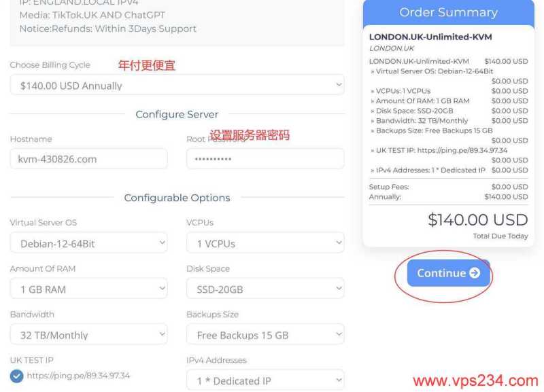
Task: Open the Disk Space SSD-20GB dropdown
Action: coord(265,288)
